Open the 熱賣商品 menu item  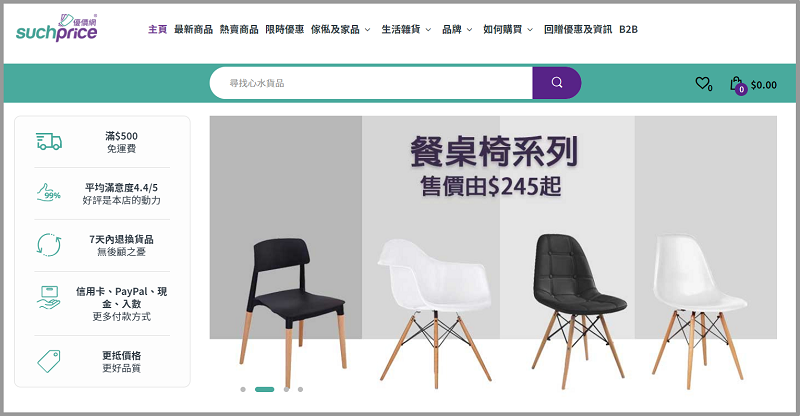(x=239, y=30)
